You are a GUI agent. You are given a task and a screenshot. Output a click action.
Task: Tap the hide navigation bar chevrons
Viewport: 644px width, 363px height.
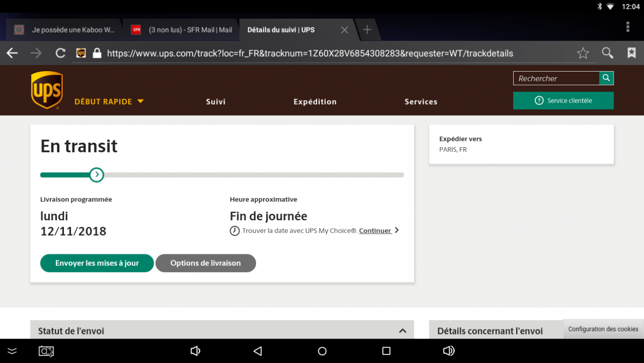pyautogui.click(x=12, y=351)
